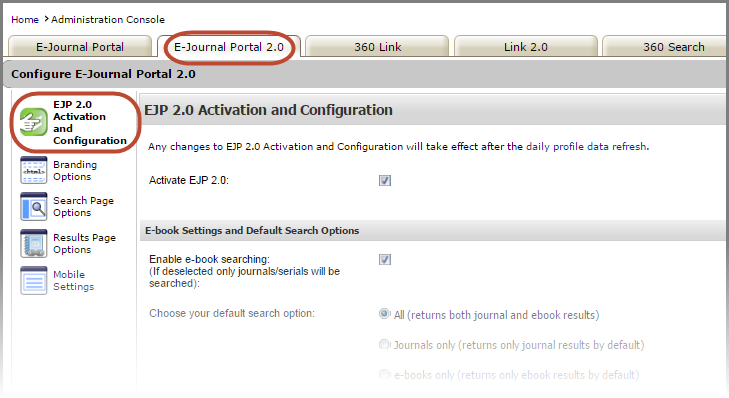Open the Results Page Options notebook icon
729x398 pixels.
[x=33, y=243]
